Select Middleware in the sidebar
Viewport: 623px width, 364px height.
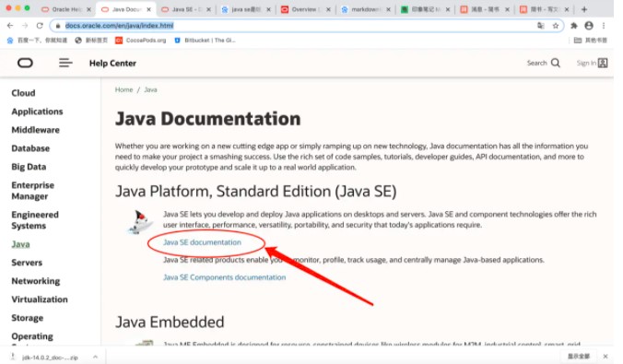pyautogui.click(x=35, y=130)
